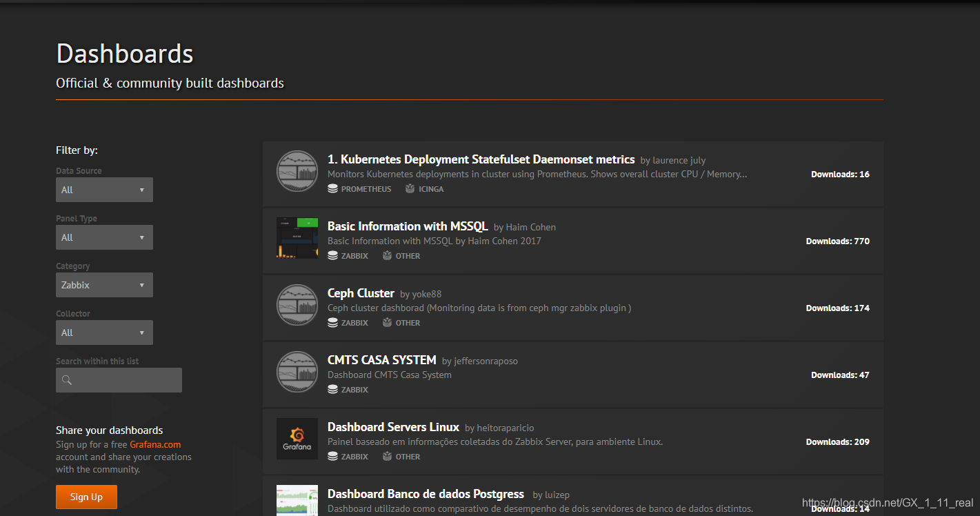
Task: Click the Painel baseado em informações description
Action: pyautogui.click(x=495, y=442)
